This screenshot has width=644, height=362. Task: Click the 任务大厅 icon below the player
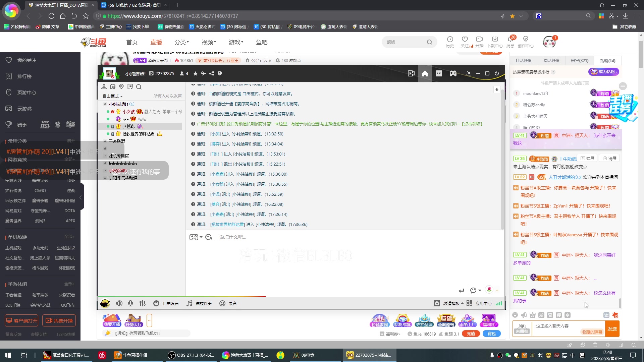[x=133, y=321]
